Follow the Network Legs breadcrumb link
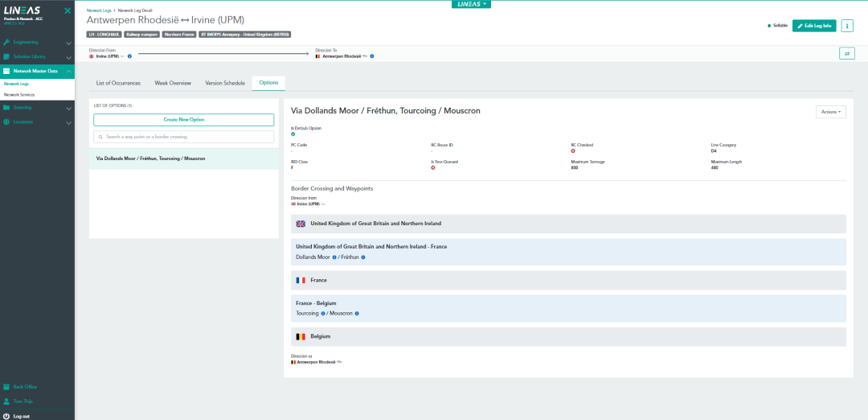Viewport: 868px width, 420px height. pyautogui.click(x=100, y=10)
